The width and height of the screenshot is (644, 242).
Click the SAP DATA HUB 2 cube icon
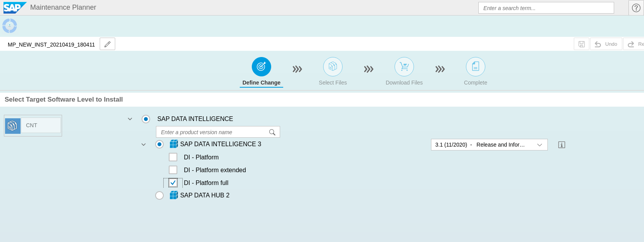174,195
